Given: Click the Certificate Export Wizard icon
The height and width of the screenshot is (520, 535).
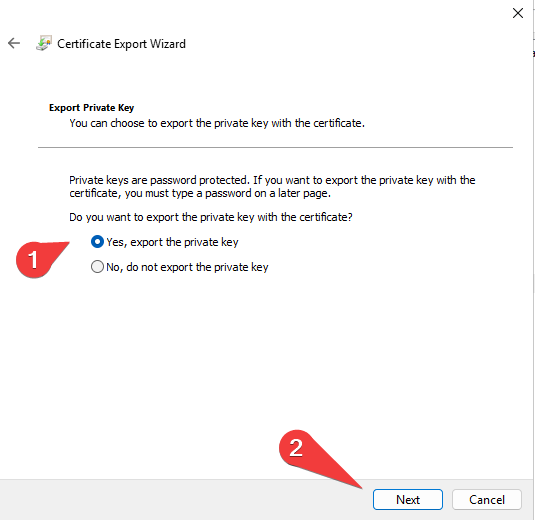Looking at the screenshot, I should (x=44, y=43).
